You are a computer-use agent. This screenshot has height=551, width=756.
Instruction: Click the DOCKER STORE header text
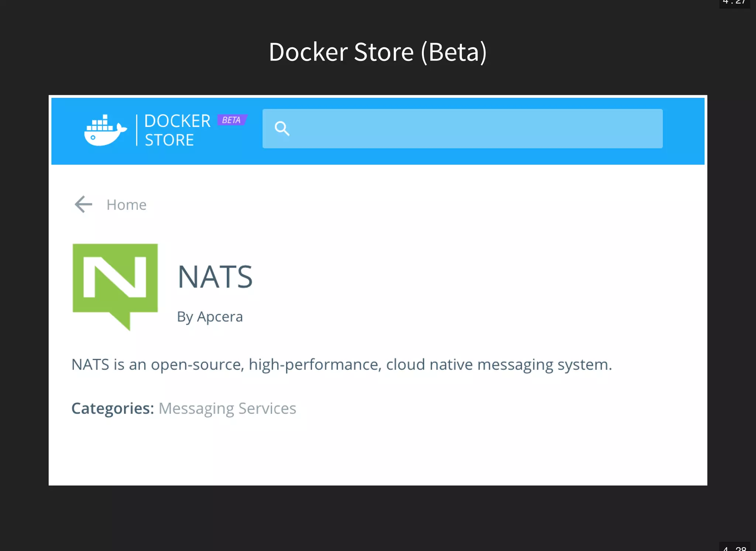(x=177, y=130)
